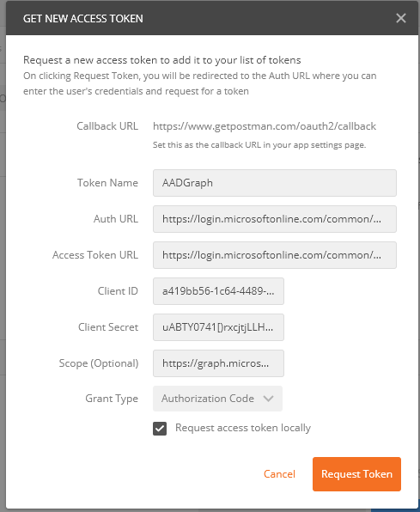This screenshot has height=512, width=420.
Task: Click the Auth URL label
Action: pos(116,219)
